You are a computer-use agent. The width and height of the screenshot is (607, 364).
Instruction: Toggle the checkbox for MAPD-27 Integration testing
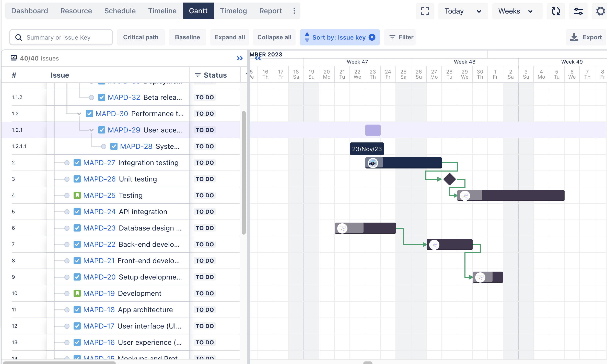[x=77, y=163]
